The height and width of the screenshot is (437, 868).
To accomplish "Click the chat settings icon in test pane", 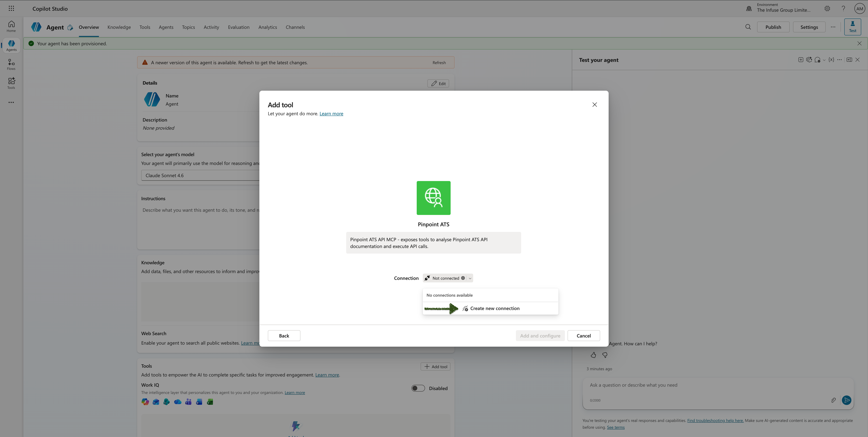I will point(817,60).
